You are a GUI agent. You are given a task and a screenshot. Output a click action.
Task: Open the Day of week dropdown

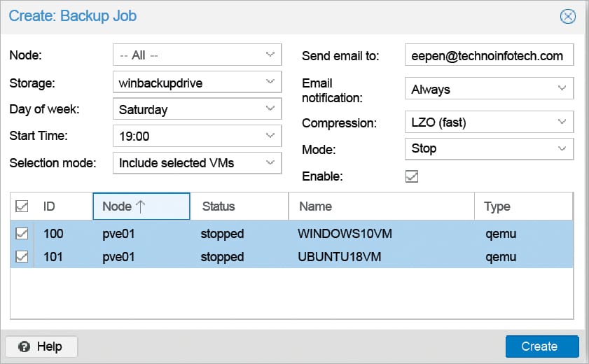tap(271, 109)
